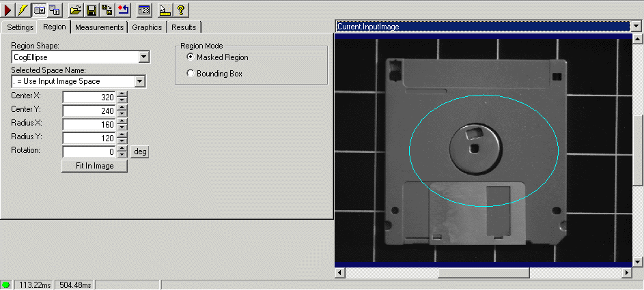The width and height of the screenshot is (644, 290).
Task: Expand the Region Shape CogEllipse dropdown
Action: coord(143,57)
